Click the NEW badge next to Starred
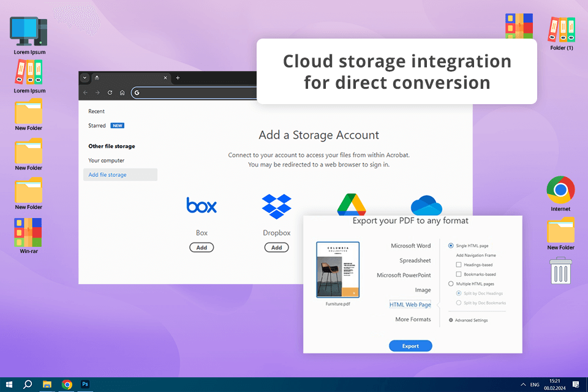The height and width of the screenshot is (392, 588). [x=118, y=126]
